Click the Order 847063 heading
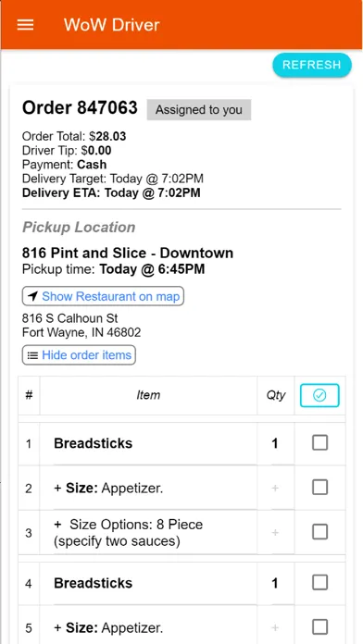 click(x=80, y=107)
